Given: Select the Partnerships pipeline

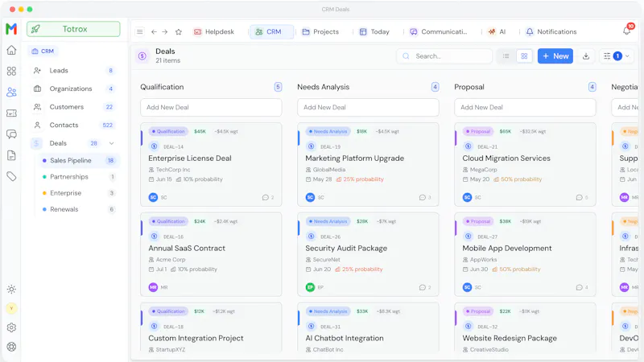Looking at the screenshot, I should point(78,177).
